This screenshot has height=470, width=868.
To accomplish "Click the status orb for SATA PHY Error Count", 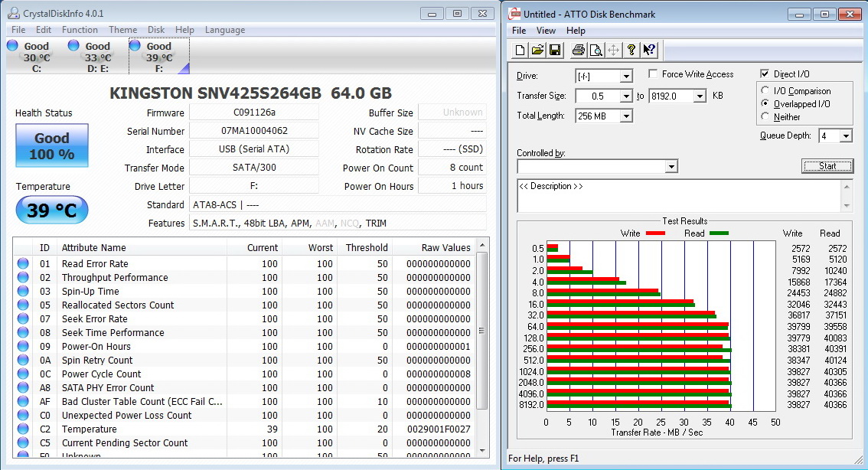I will pos(23,387).
